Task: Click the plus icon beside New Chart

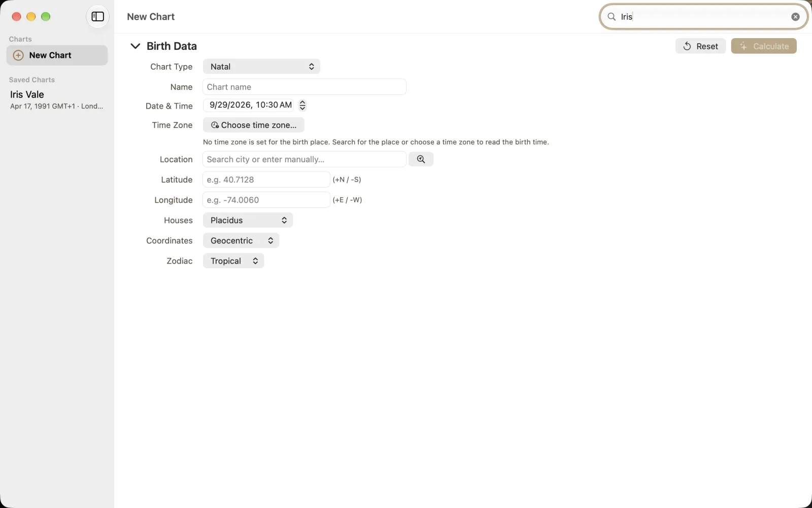Action: [18, 55]
